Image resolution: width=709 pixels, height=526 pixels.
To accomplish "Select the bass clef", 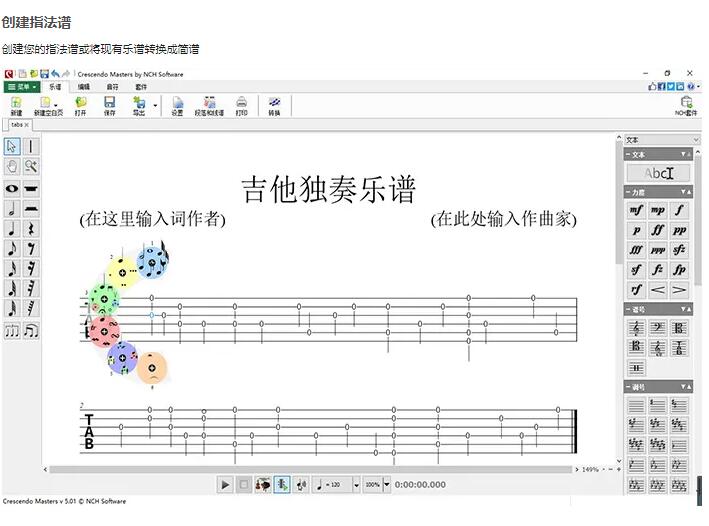I will (657, 328).
